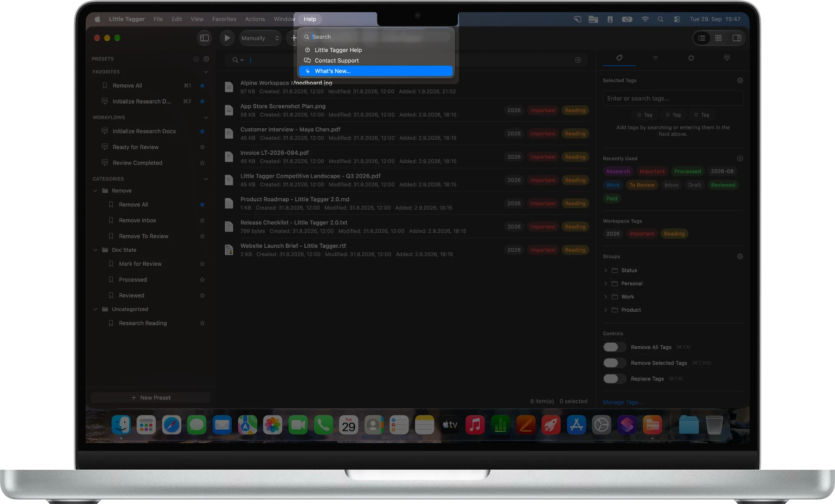Image resolution: width=835 pixels, height=504 pixels.
Task: Select Invoice LT-2026-084.pdf file
Action: click(406, 157)
